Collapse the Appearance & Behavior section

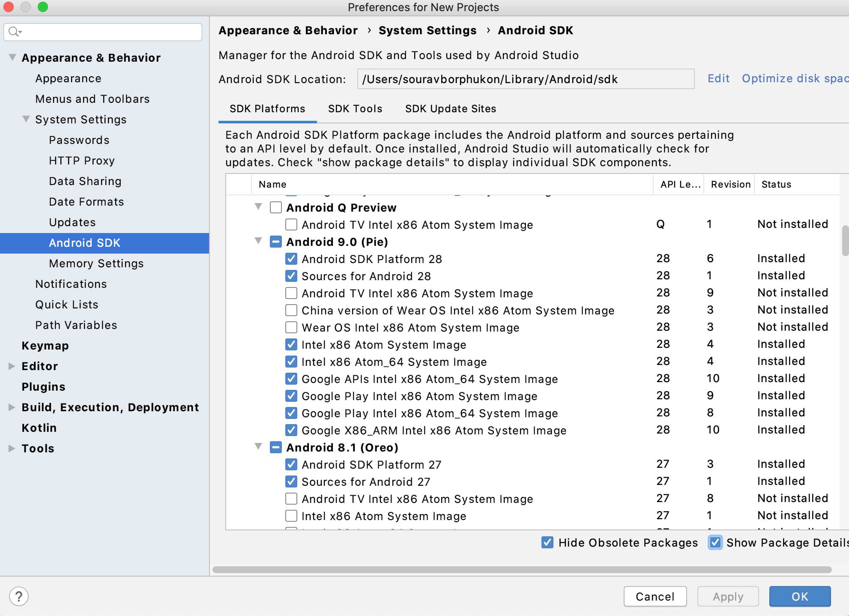(x=12, y=57)
